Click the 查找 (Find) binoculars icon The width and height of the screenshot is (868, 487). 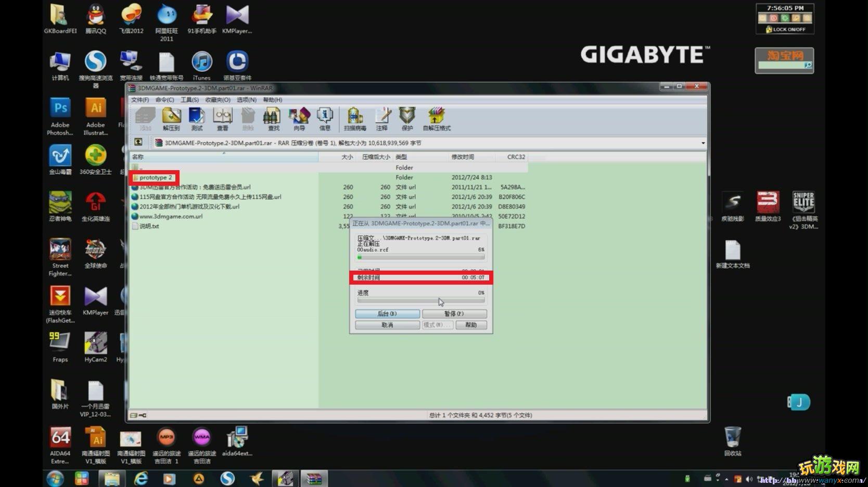273,119
